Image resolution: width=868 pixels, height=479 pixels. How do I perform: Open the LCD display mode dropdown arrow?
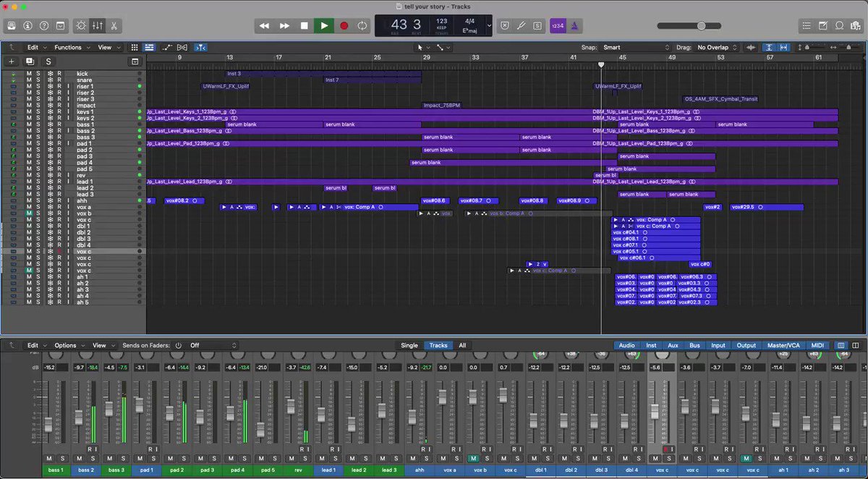(x=490, y=25)
